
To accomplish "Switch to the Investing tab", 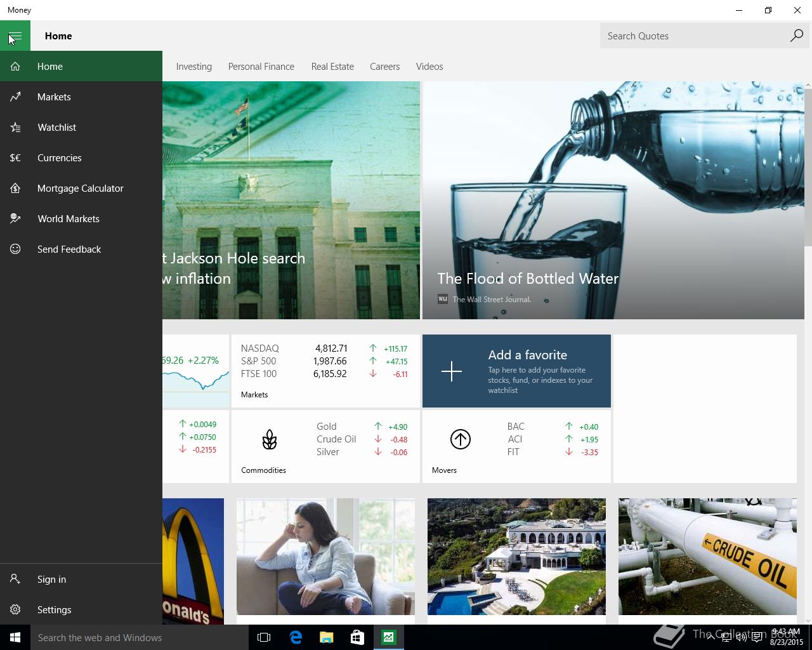I will [x=194, y=67].
